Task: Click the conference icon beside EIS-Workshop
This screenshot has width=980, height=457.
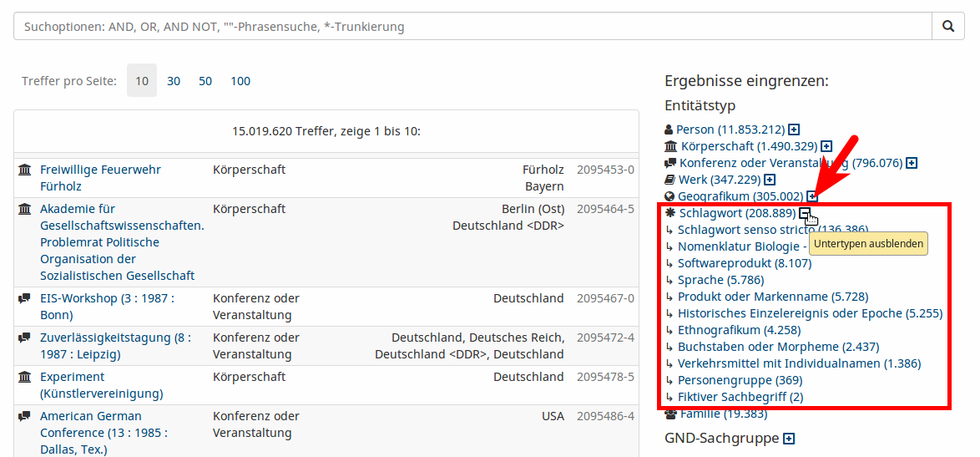Action: pyautogui.click(x=25, y=298)
